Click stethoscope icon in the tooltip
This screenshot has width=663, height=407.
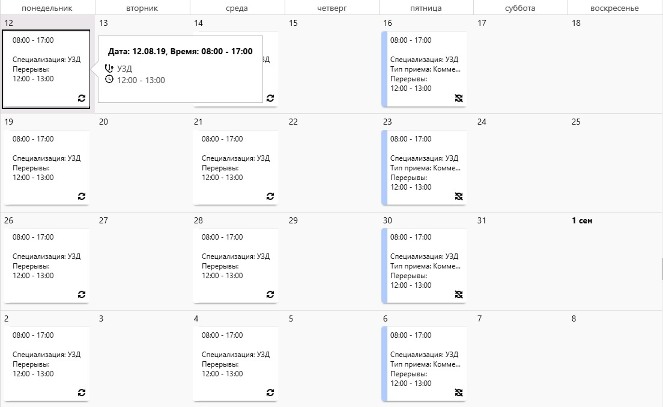109,69
